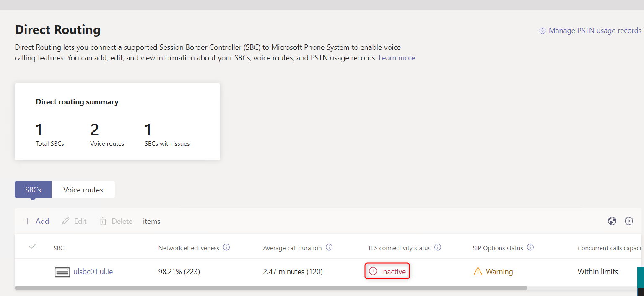Click the SIP Options status info icon
This screenshot has height=296, width=644.
[531, 247]
